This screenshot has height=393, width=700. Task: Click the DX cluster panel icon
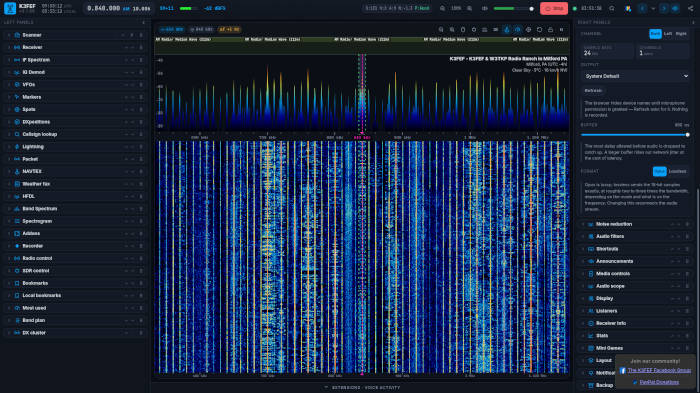click(17, 333)
